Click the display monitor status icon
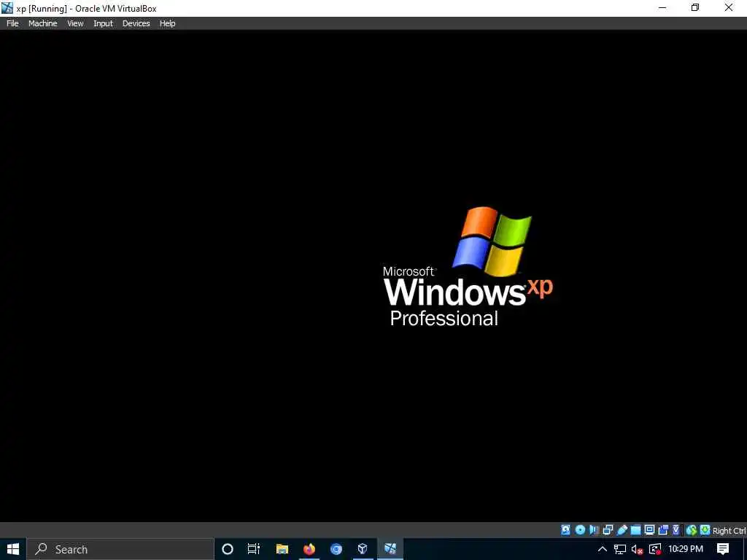747x560 pixels. (x=649, y=530)
